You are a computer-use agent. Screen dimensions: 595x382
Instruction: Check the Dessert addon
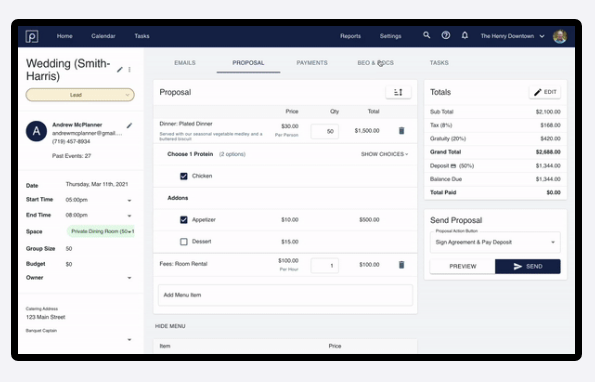[184, 242]
